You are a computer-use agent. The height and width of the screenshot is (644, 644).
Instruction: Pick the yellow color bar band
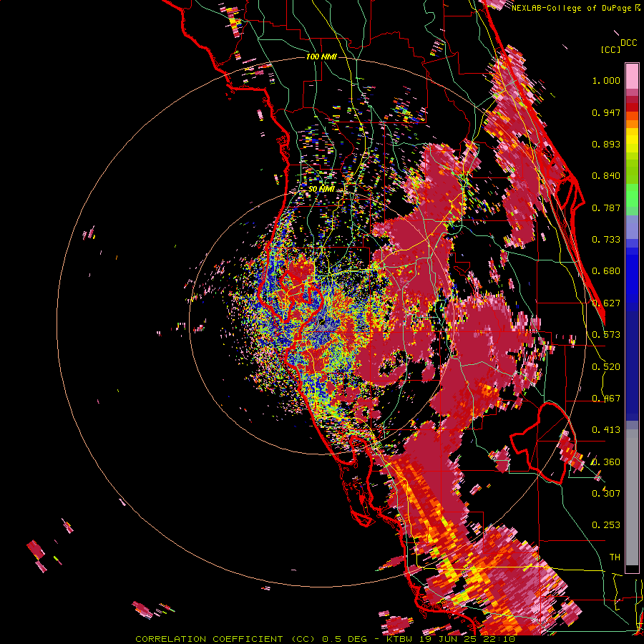pyautogui.click(x=632, y=141)
